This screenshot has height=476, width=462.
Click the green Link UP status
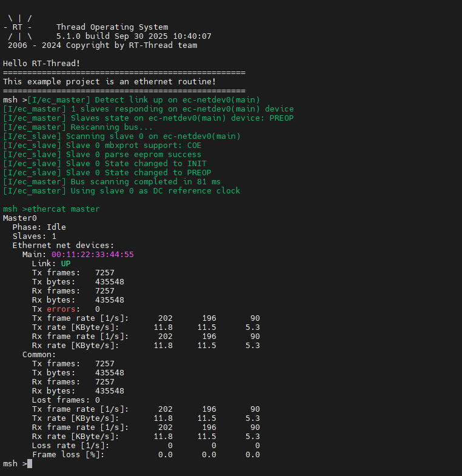coord(65,264)
